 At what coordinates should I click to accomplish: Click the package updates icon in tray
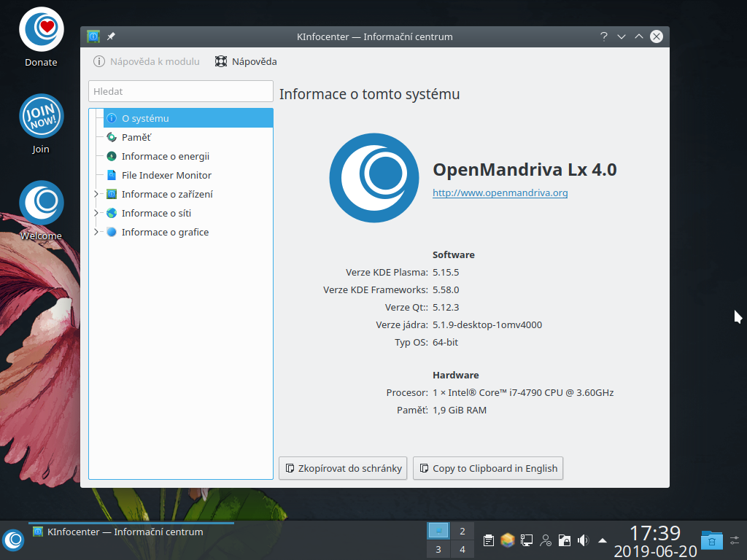point(508,540)
